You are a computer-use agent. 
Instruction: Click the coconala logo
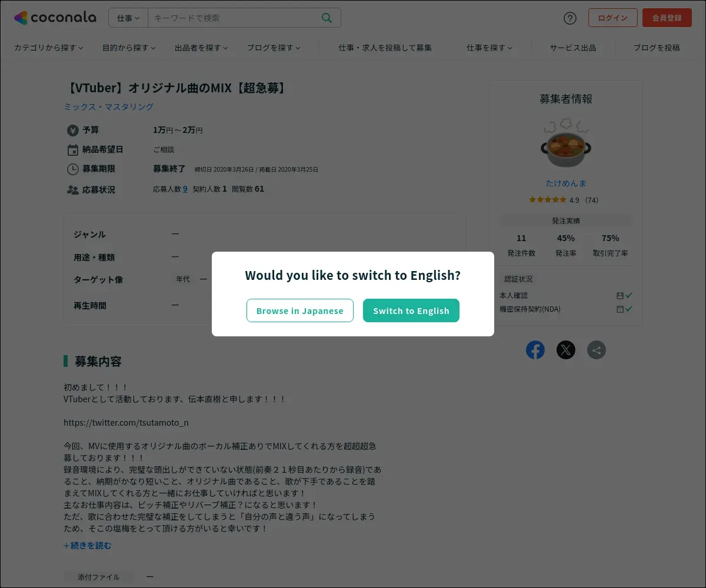[x=55, y=18]
